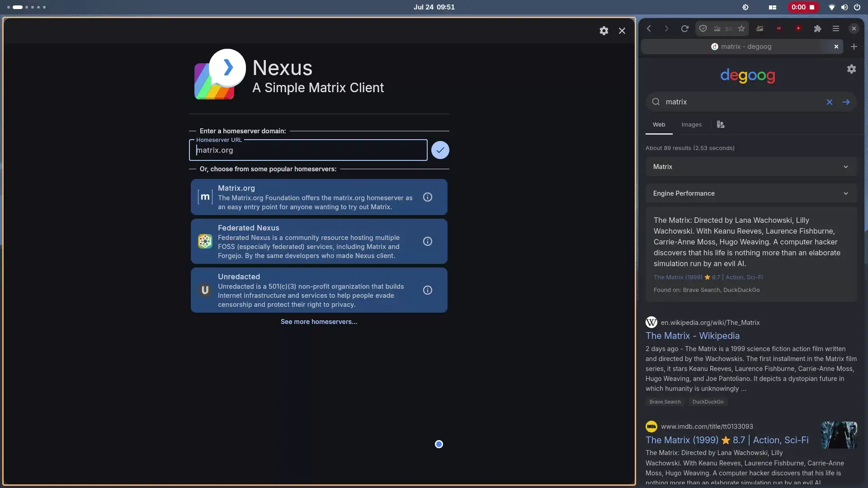Screen dimensions: 868x488
Task: Open The Matrix (1999) link in summary card
Action: coord(708,277)
